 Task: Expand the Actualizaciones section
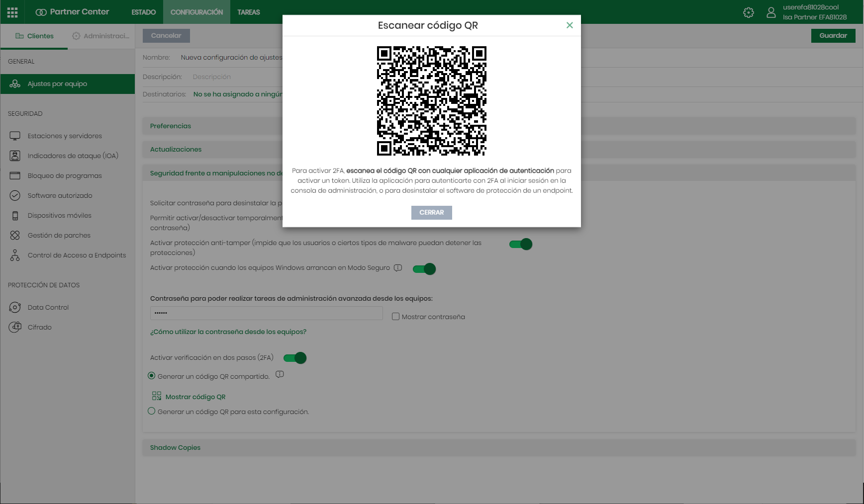pyautogui.click(x=499, y=149)
